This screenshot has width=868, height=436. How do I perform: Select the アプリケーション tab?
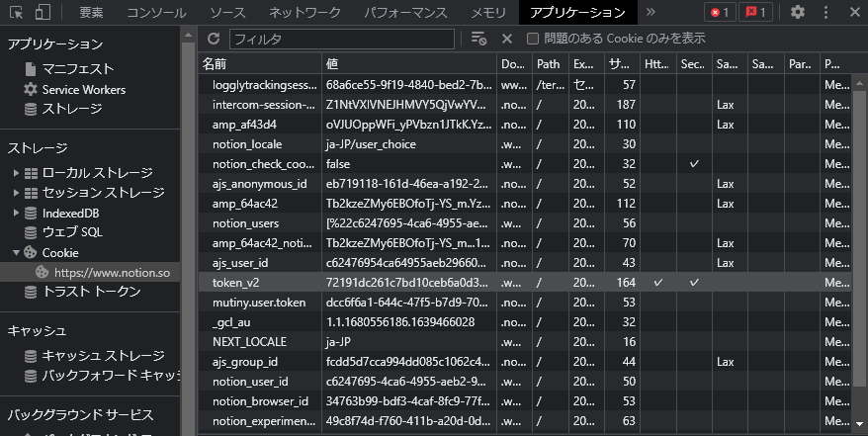578,12
